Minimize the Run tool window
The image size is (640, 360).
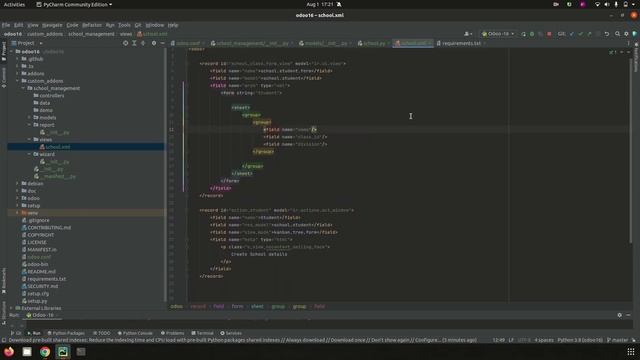pos(628,315)
